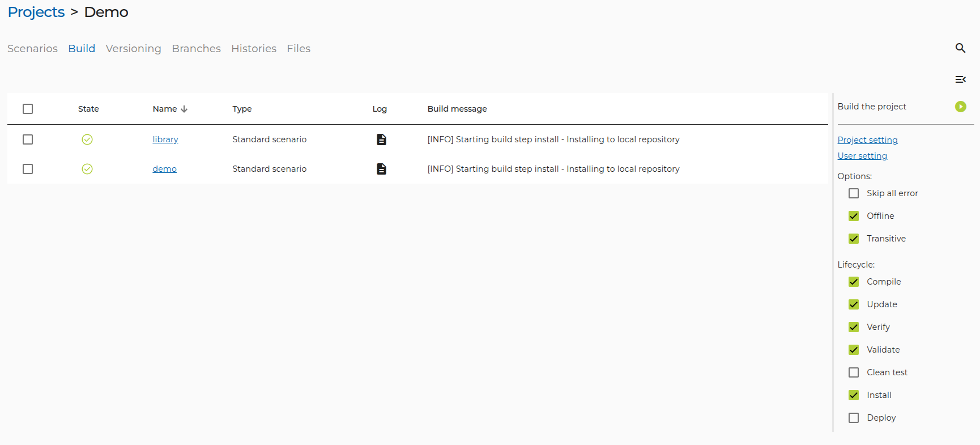The height and width of the screenshot is (445, 980).
Task: Open log file icon for library
Action: (381, 139)
